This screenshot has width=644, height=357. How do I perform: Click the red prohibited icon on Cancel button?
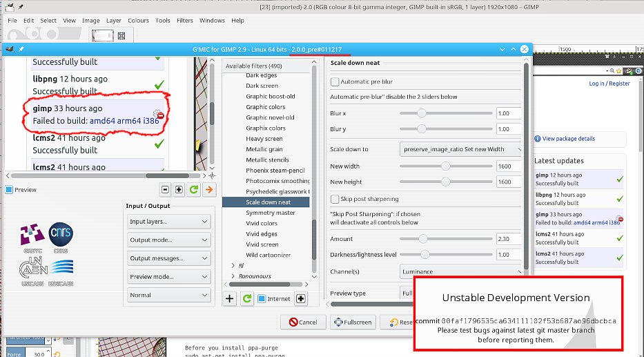tap(293, 322)
